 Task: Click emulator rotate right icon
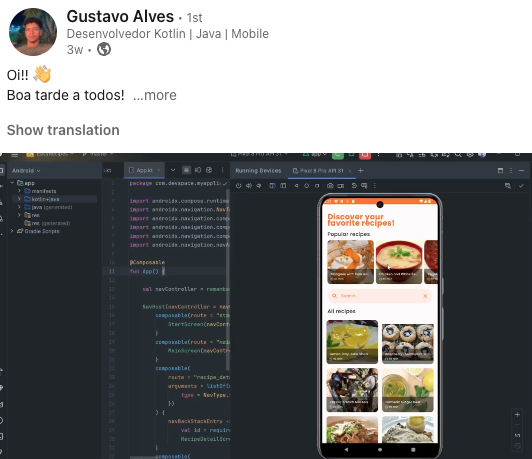(283, 186)
